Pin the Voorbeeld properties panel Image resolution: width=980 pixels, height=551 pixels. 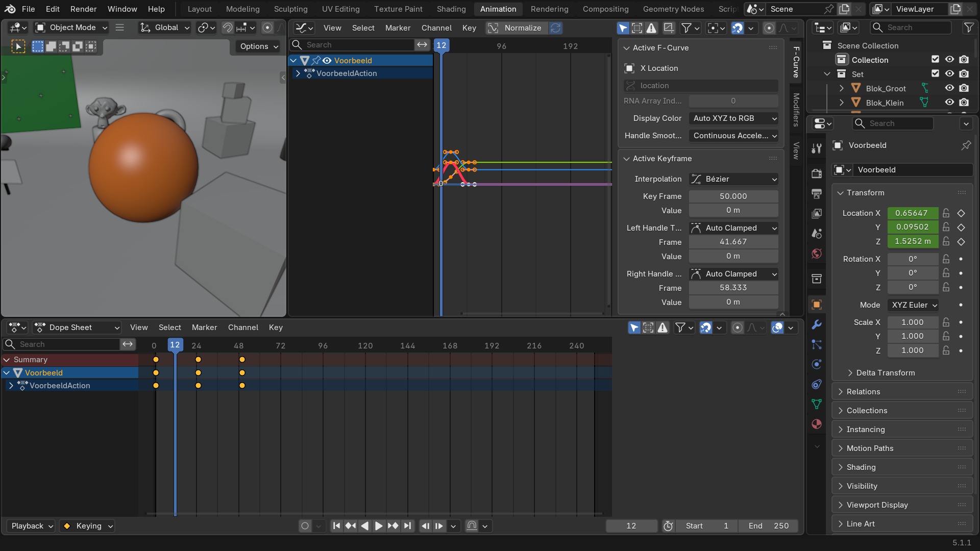[x=966, y=145]
